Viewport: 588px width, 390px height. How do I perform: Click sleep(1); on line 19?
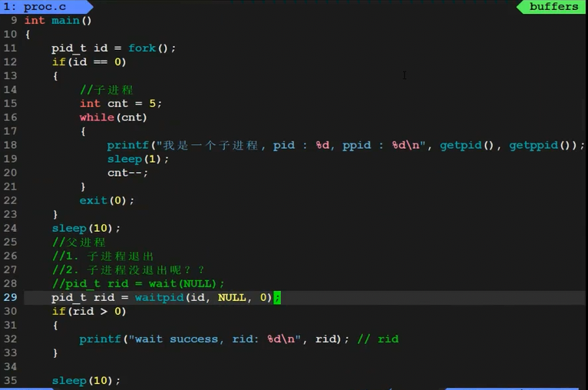click(137, 159)
